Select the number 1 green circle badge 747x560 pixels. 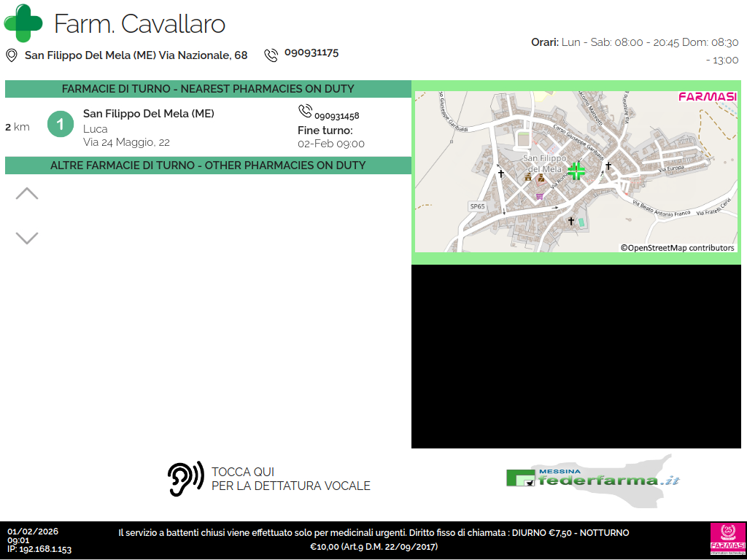(61, 124)
